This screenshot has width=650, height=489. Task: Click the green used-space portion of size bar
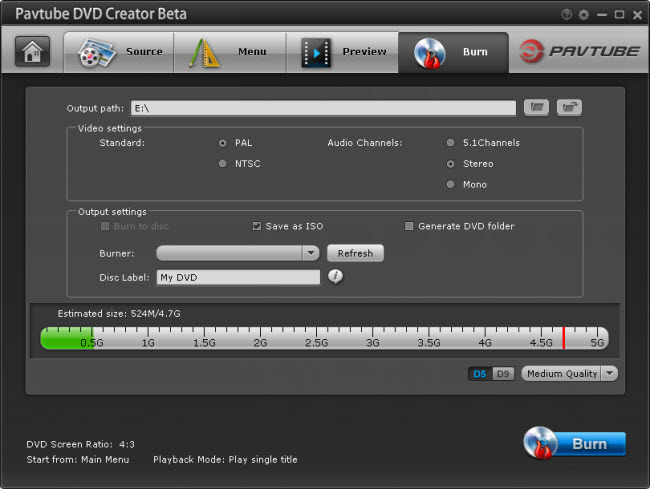click(67, 338)
